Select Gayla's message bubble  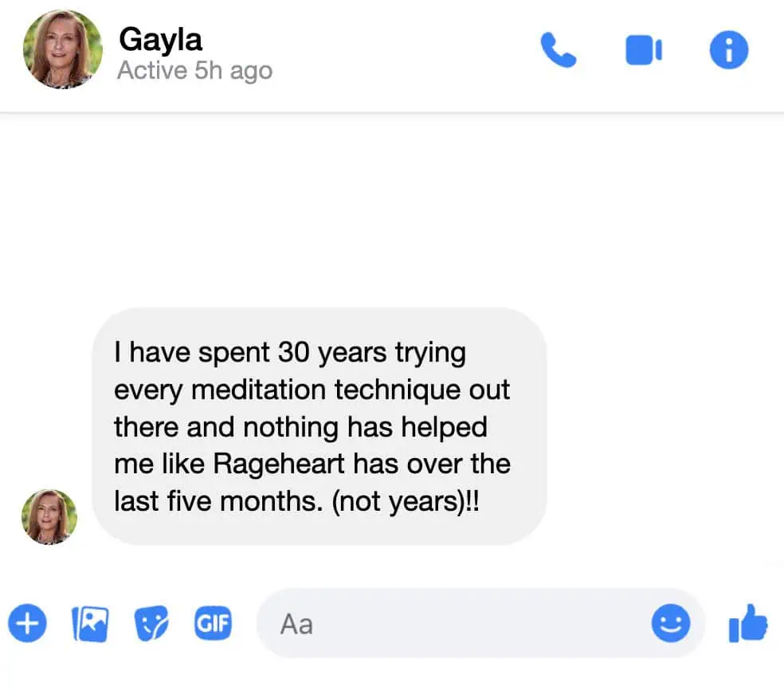(319, 426)
